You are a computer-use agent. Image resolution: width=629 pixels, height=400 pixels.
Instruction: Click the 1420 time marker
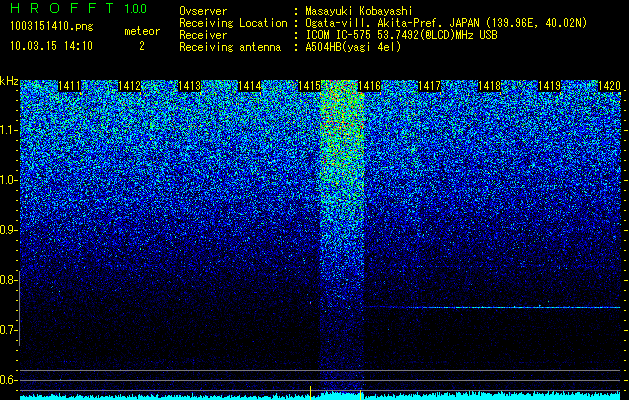point(610,86)
